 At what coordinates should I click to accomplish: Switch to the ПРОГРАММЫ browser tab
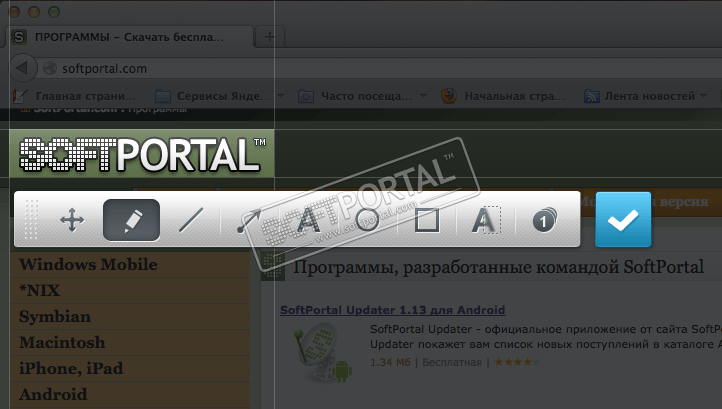tap(129, 37)
